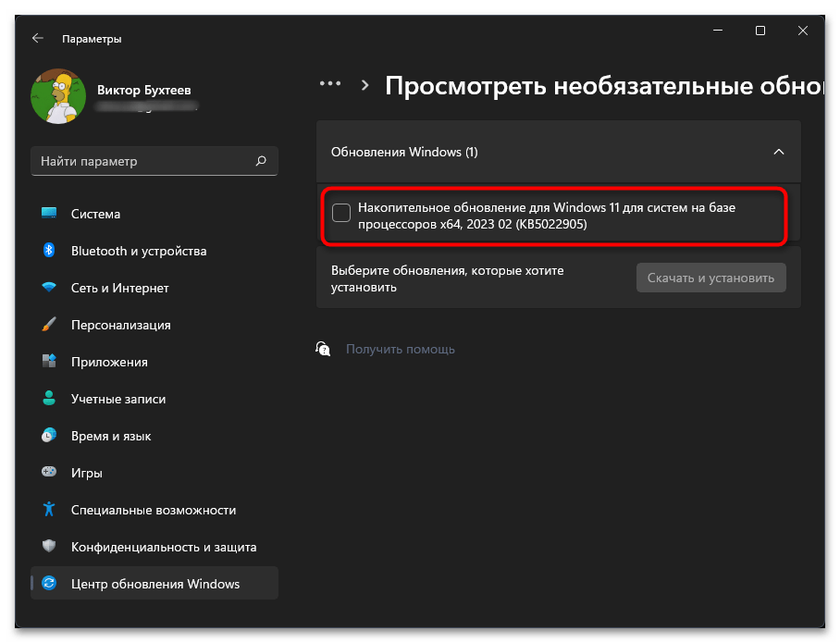Click the Система monitor icon
This screenshot has height=643, width=840.
pos(49,214)
